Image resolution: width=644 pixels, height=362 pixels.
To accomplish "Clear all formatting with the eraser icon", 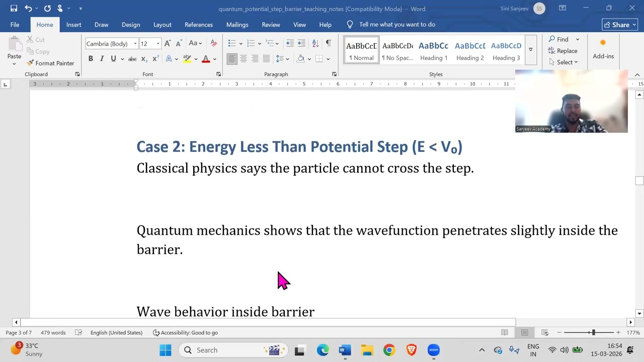I will [214, 44].
